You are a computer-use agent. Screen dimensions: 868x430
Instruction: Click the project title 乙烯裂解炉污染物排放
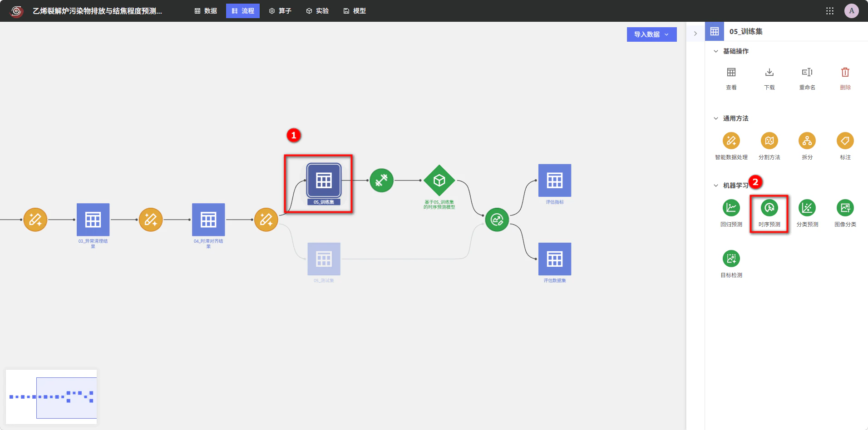(x=97, y=11)
